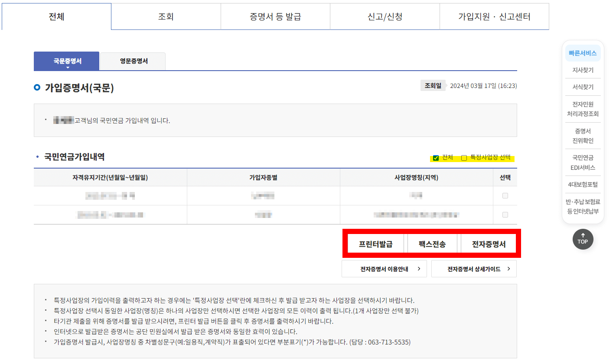Open 4대보험포털 link
This screenshot has height=364, width=616.
pyautogui.click(x=583, y=185)
